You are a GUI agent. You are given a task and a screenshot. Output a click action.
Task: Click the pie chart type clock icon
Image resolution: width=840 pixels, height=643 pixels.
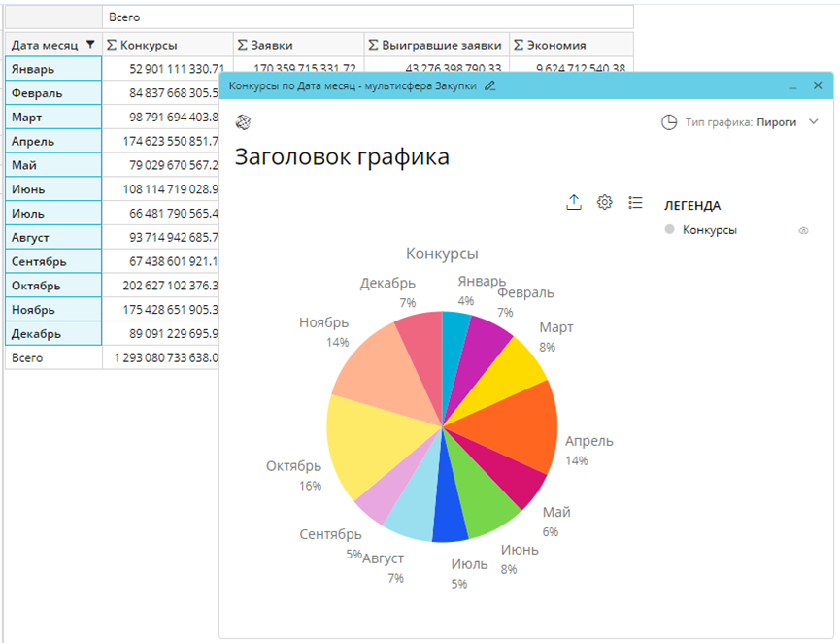click(669, 122)
